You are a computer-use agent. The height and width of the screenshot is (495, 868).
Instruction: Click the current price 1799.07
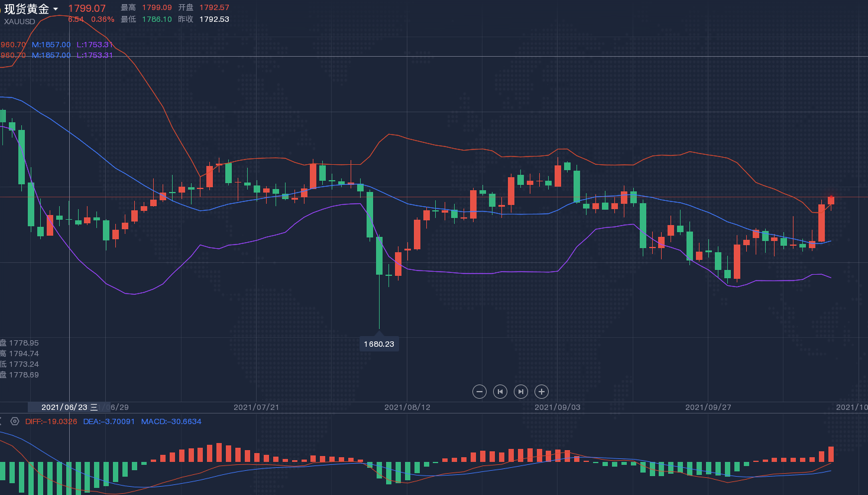pyautogui.click(x=87, y=8)
